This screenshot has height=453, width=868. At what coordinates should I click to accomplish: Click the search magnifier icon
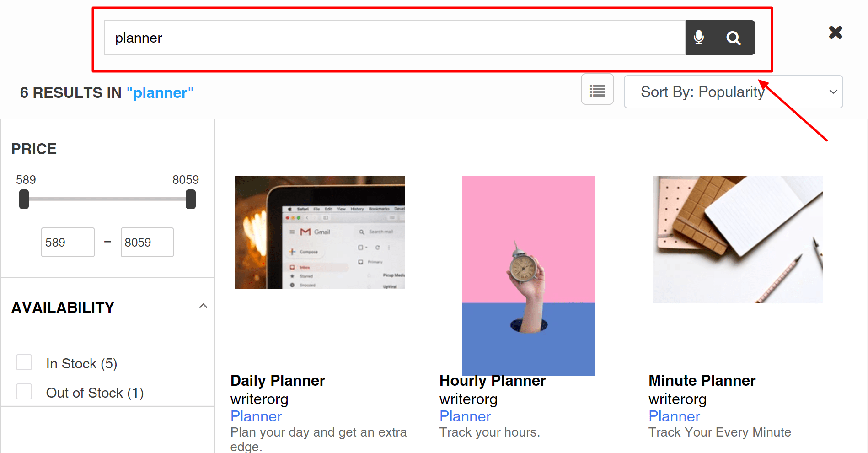(x=734, y=38)
